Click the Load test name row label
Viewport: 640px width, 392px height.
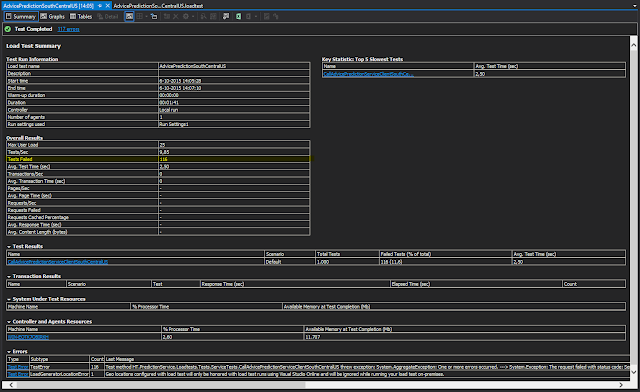coord(24,66)
